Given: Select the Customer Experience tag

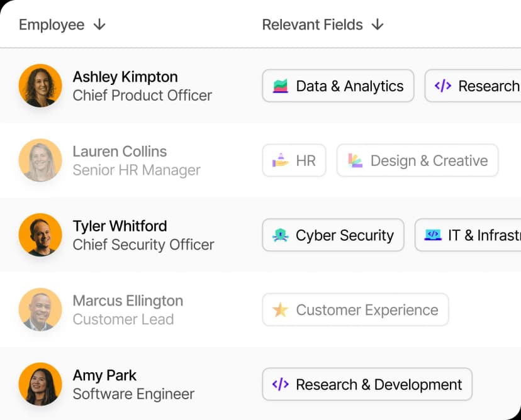Looking at the screenshot, I should point(356,310).
